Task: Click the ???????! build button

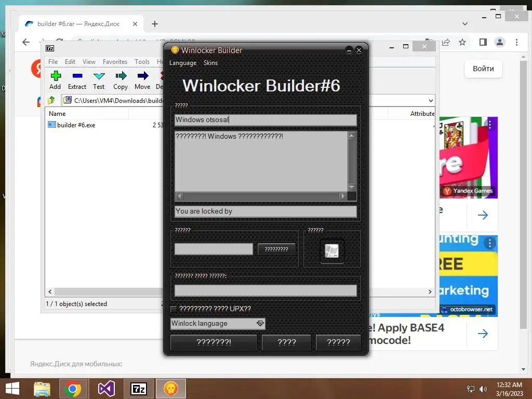Action: tap(214, 342)
